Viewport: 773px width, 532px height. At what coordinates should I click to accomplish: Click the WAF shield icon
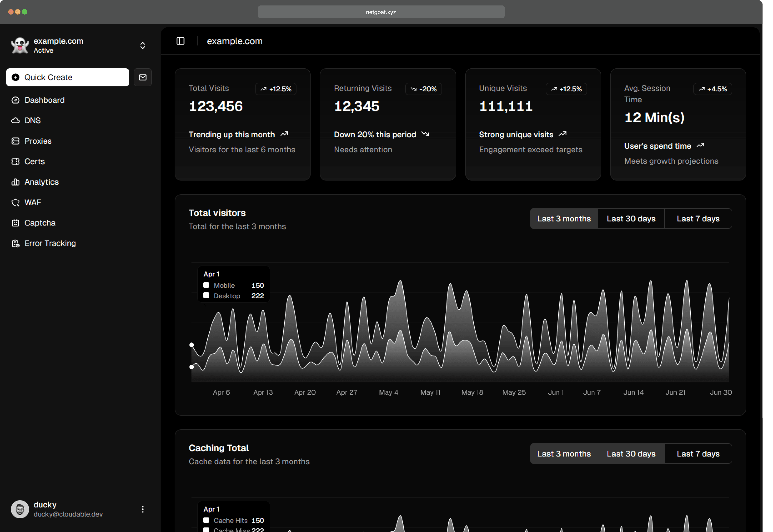click(15, 202)
